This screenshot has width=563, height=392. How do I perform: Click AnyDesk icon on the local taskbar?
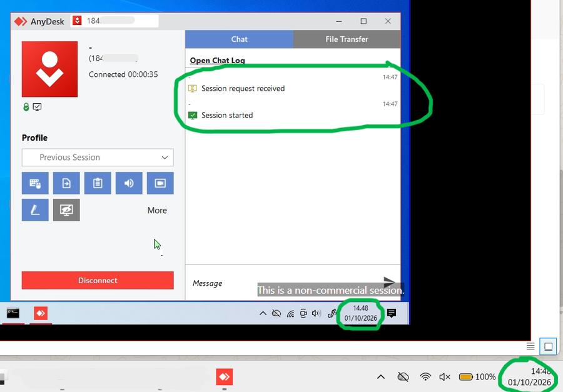(225, 377)
